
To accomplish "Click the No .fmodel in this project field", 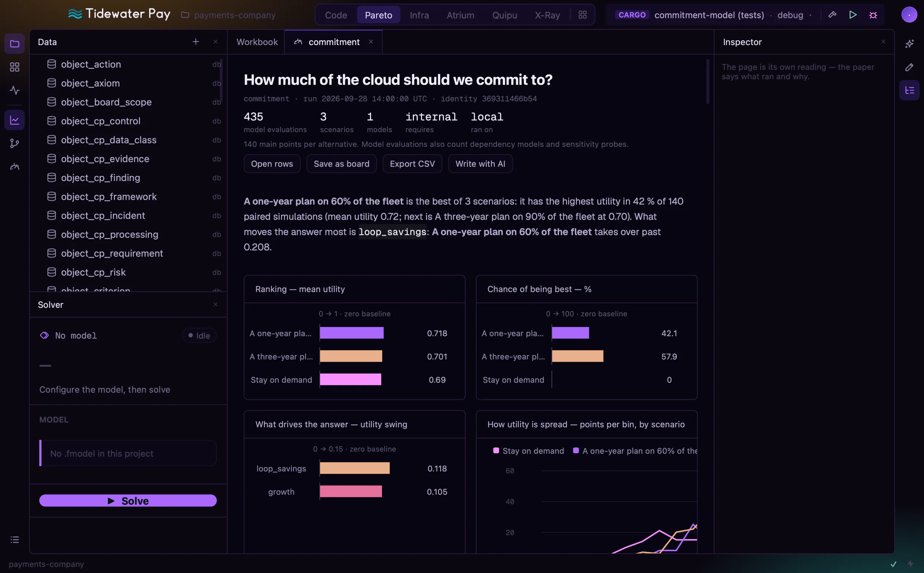I will [x=128, y=453].
